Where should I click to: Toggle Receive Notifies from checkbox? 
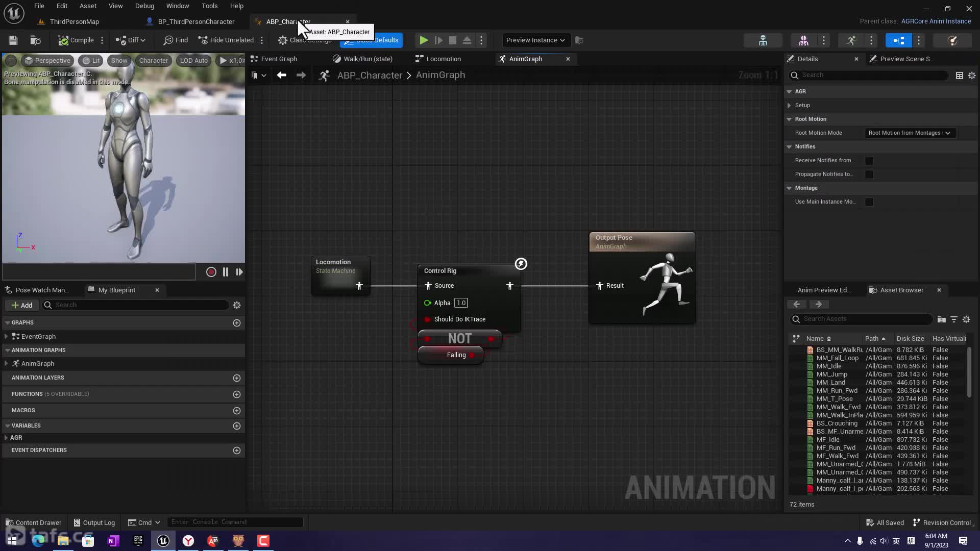click(869, 161)
